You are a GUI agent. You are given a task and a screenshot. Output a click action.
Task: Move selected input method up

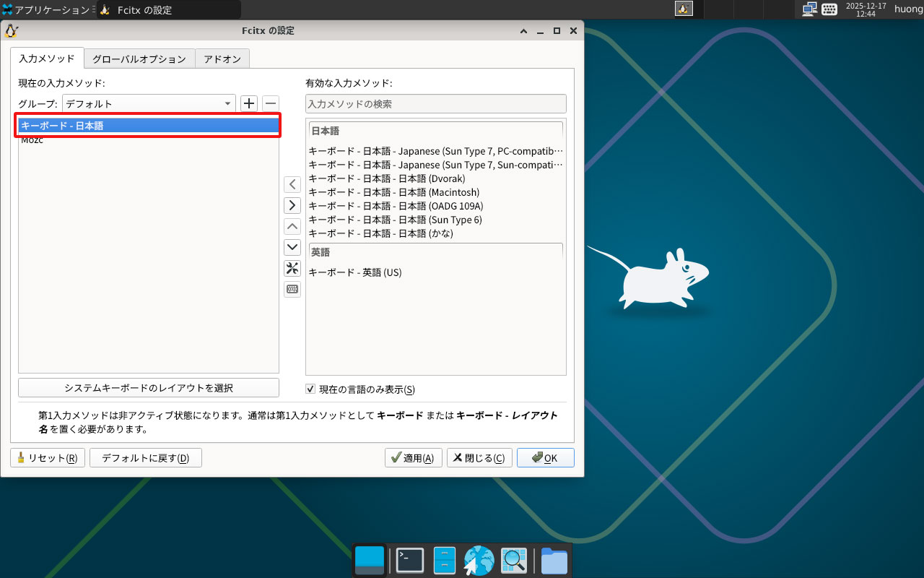(292, 226)
